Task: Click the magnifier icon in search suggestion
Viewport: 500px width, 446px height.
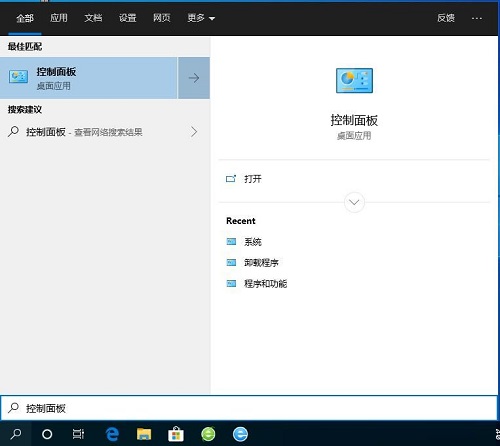Action: click(x=13, y=131)
